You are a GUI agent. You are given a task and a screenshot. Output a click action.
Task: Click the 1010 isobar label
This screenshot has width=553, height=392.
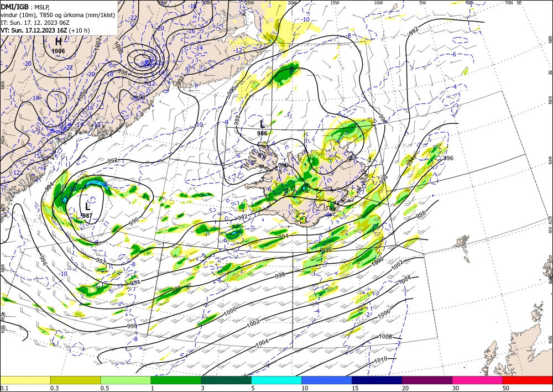tap(380, 359)
